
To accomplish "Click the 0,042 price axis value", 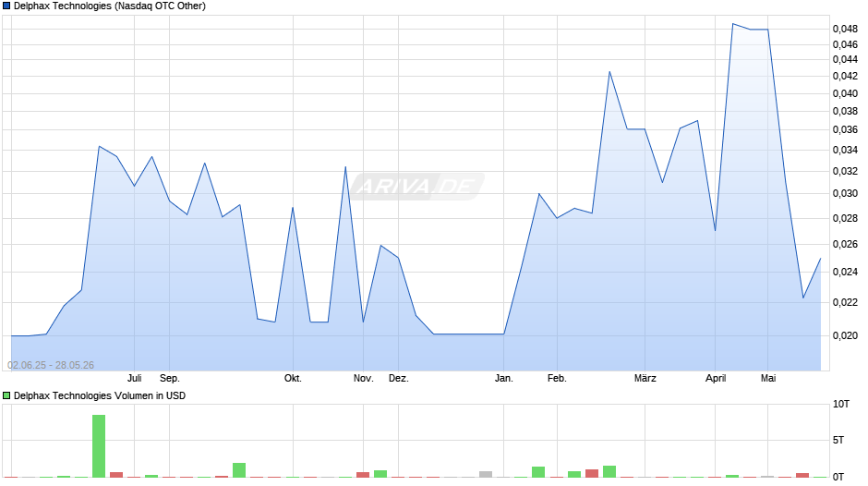I will (845, 76).
